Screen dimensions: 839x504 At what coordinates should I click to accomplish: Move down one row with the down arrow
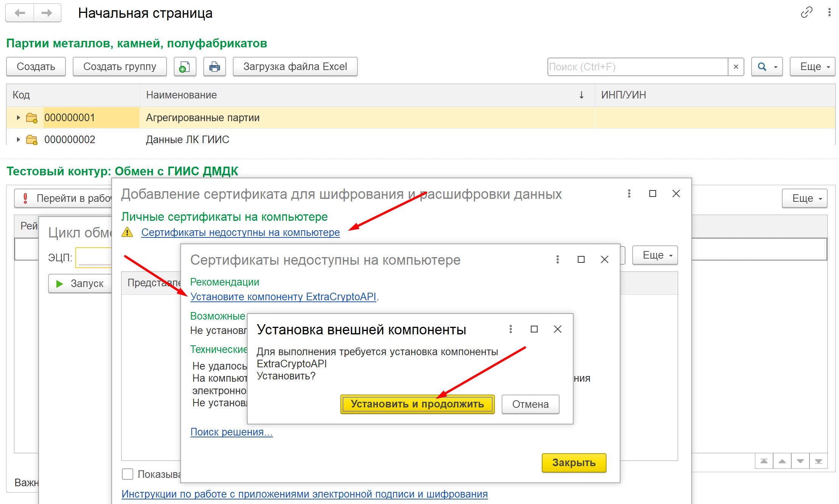tap(800, 461)
